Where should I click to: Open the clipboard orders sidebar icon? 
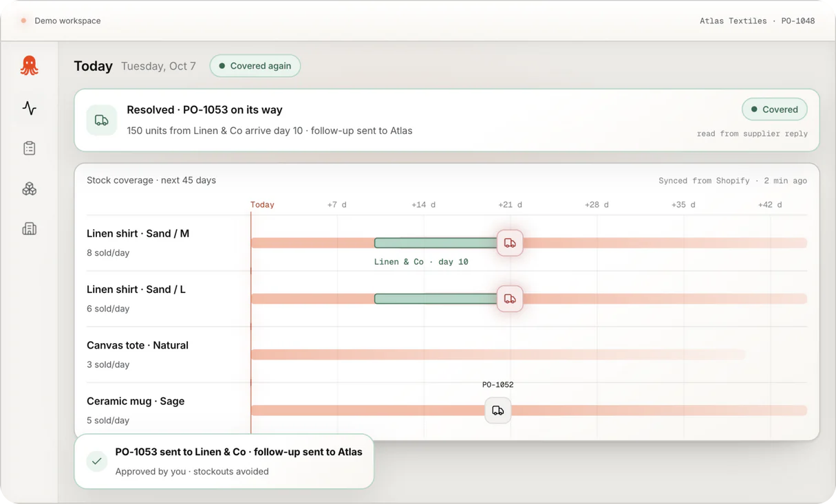[x=29, y=148]
